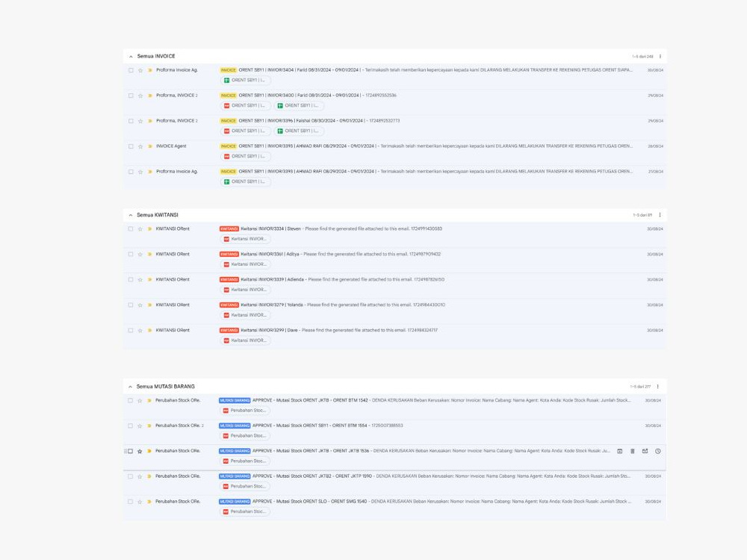
Task: Tick the SMG 1540 email checkbox
Action: (130, 502)
